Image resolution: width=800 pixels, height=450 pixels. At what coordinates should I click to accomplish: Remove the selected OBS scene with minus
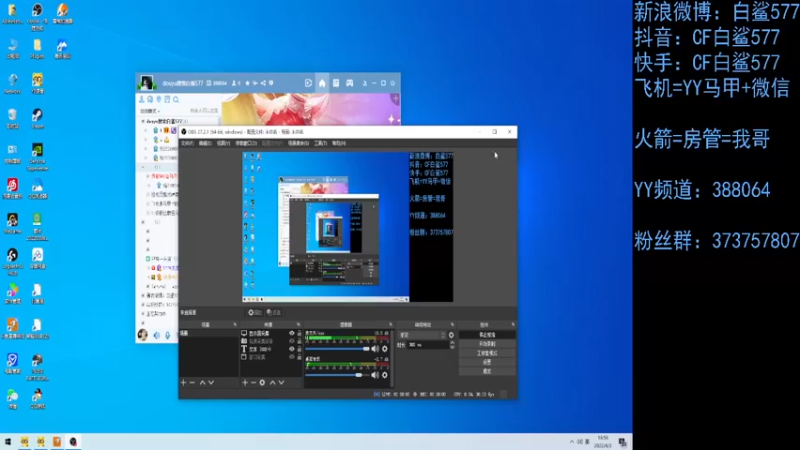pos(192,383)
